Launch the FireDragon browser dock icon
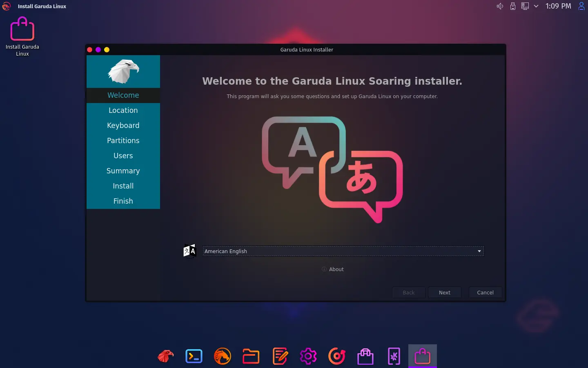Screen dimensions: 588x368 tap(223, 356)
